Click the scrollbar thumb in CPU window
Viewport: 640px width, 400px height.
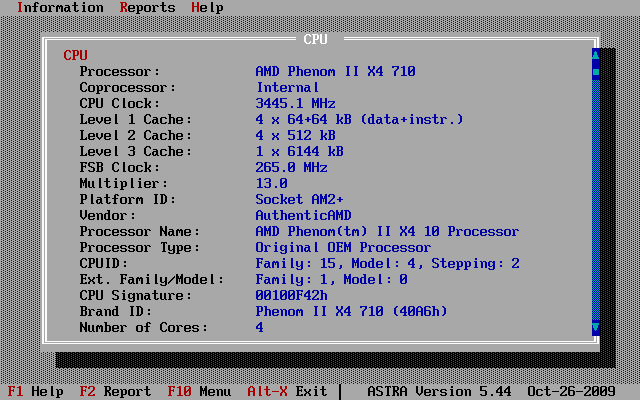pos(596,72)
